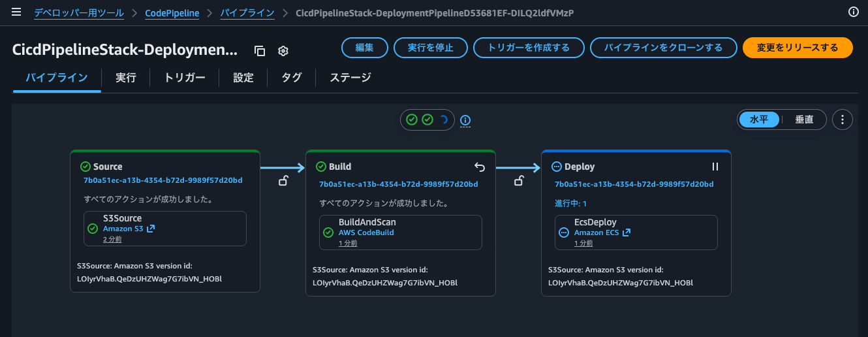Click the トリガーを作成する button

pos(529,48)
